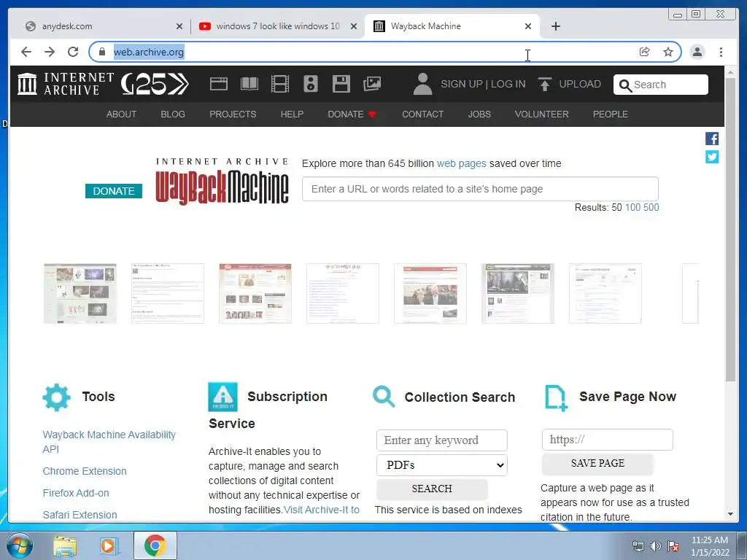Click the teal DONATE button
The height and width of the screenshot is (560, 747).
tap(113, 191)
